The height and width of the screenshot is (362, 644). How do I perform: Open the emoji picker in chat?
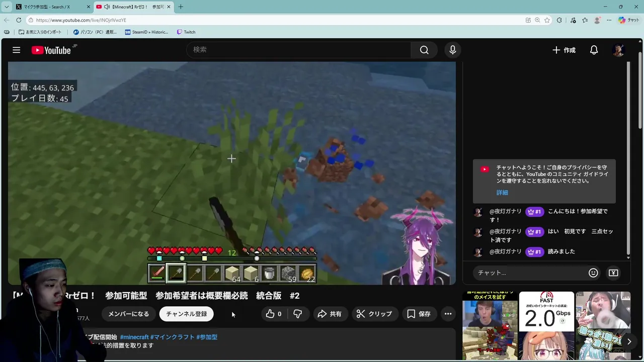(593, 273)
